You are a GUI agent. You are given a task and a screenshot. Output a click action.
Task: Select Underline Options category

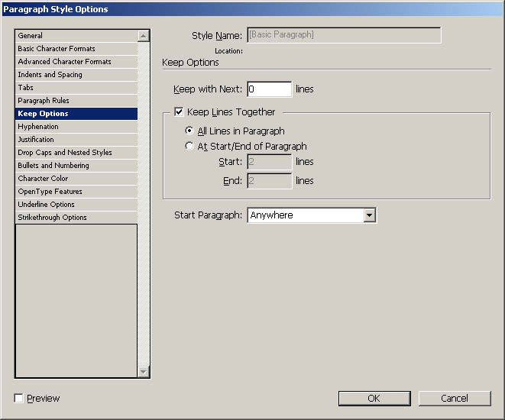(x=76, y=205)
